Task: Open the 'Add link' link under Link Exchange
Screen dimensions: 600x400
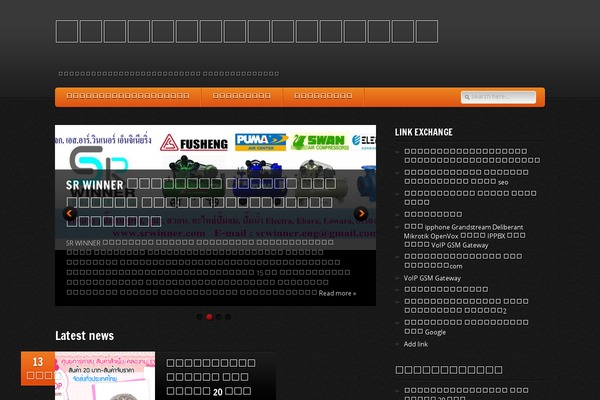Action: (x=416, y=344)
